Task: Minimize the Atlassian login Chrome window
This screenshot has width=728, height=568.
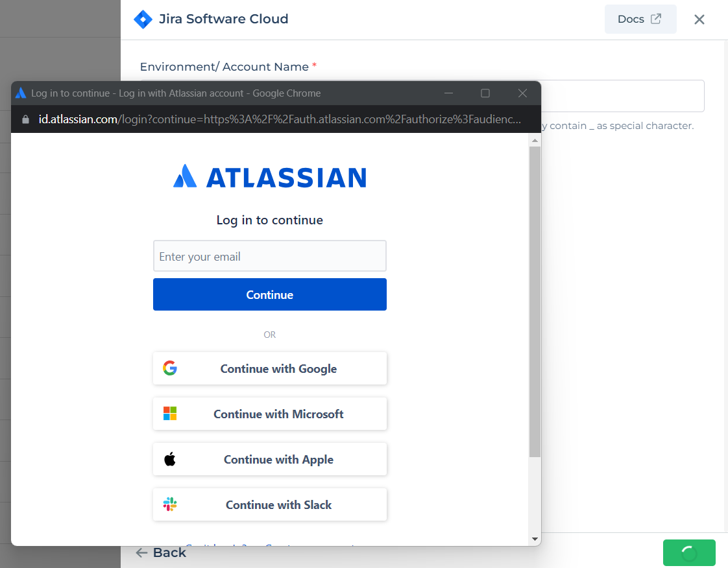Action: click(448, 93)
